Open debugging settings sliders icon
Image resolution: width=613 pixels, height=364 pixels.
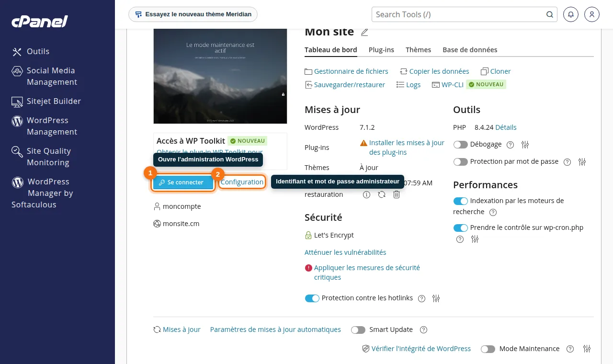[525, 145]
